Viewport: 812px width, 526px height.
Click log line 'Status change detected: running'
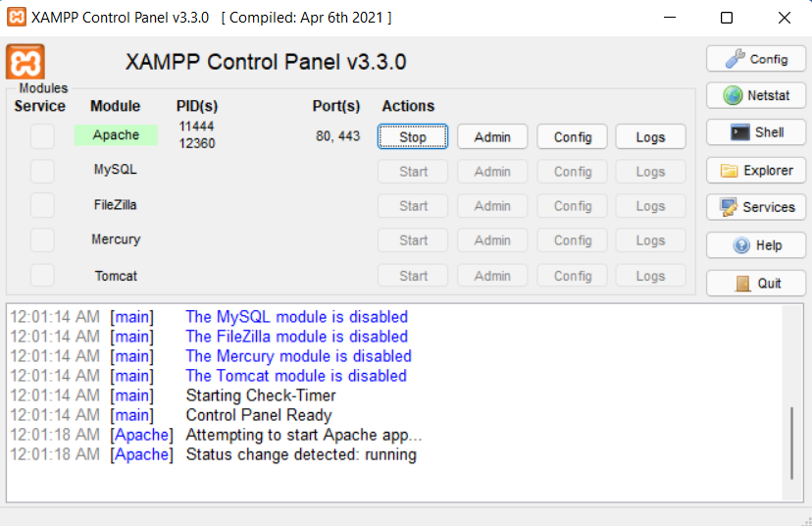(x=301, y=454)
